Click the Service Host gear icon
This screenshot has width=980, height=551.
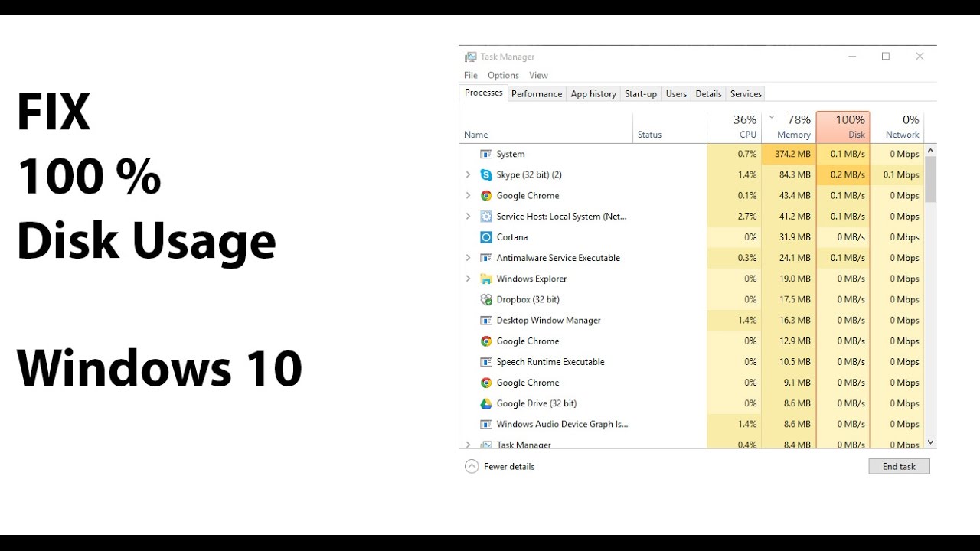pyautogui.click(x=486, y=217)
